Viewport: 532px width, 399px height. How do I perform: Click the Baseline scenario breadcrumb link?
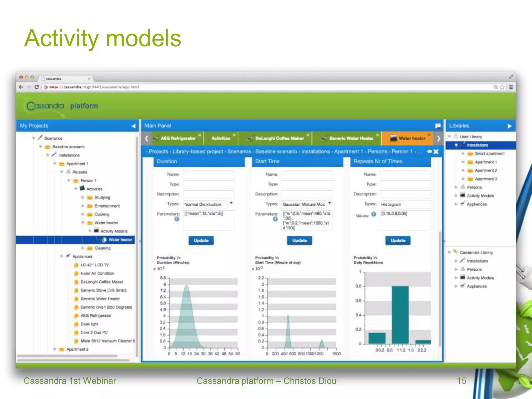(276, 151)
